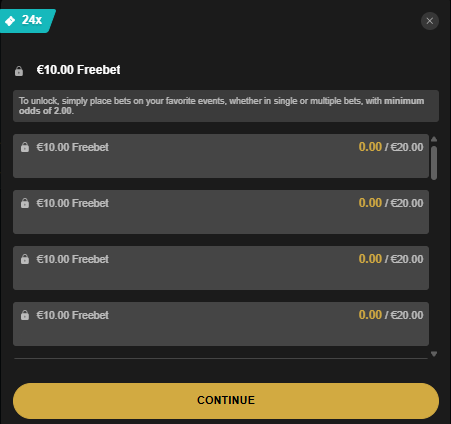Click the 24x ticket badge icon
Image resolution: width=451 pixels, height=424 pixels.
[10, 21]
